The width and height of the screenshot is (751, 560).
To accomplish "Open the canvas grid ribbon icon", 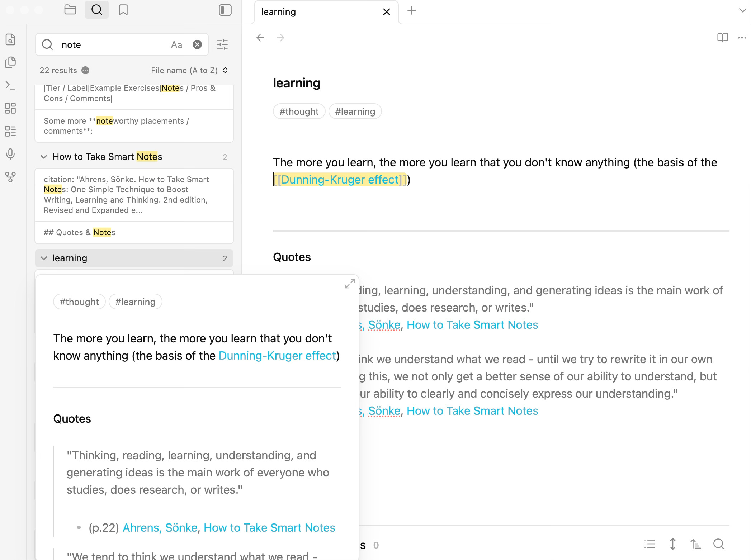I will click(11, 108).
